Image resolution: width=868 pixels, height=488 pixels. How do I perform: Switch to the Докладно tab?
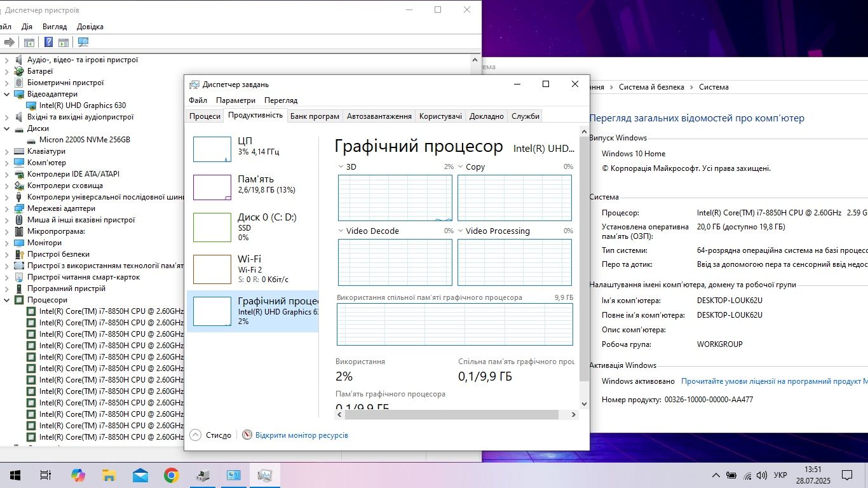pyautogui.click(x=487, y=116)
